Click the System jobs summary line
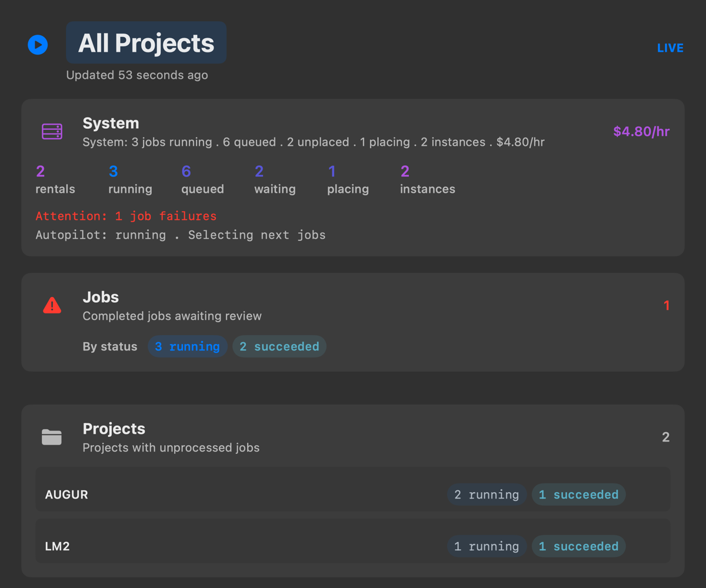The width and height of the screenshot is (706, 588). pos(314,142)
